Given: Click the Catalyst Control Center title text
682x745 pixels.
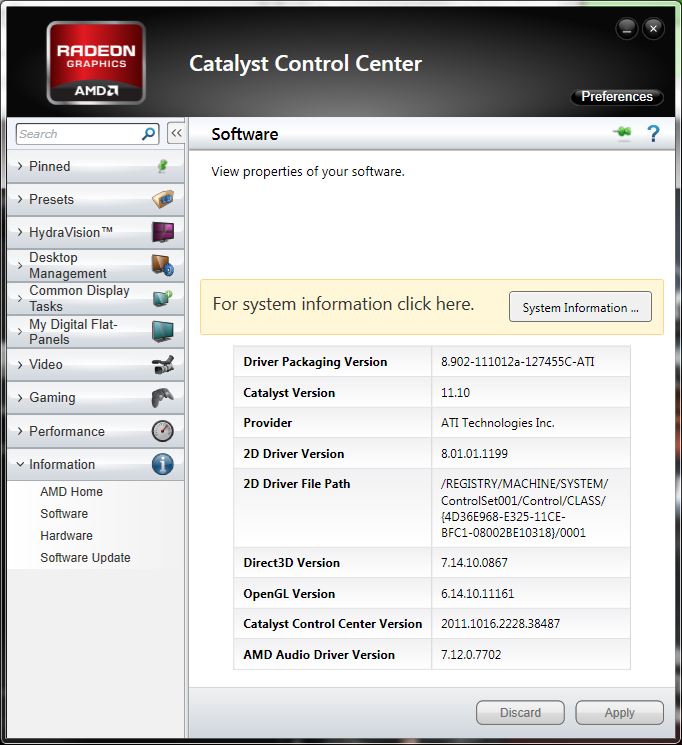Looking at the screenshot, I should 306,64.
